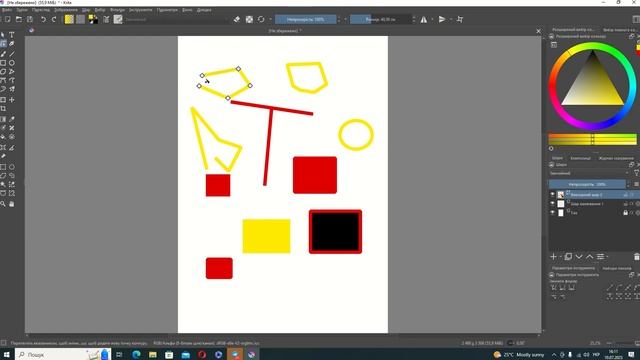The width and height of the screenshot is (640, 360).
Task: Reload the original brush preset
Action: (261, 19)
